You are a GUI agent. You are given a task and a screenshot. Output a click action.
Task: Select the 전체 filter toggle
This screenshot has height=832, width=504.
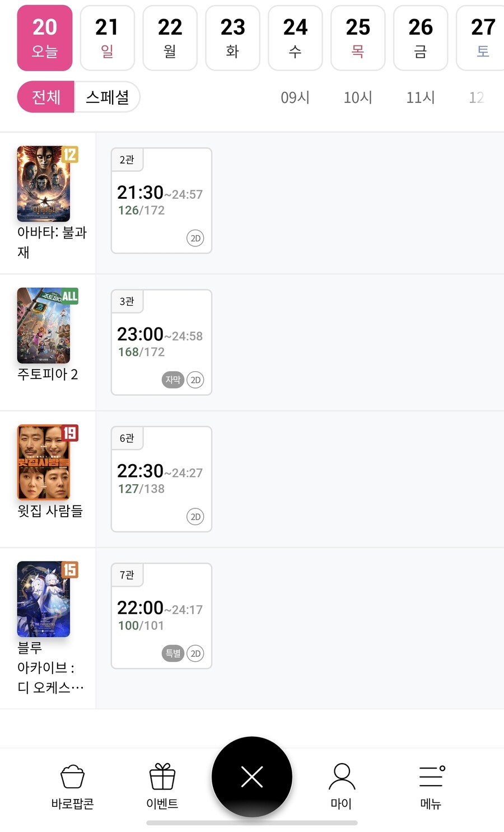[x=46, y=97]
